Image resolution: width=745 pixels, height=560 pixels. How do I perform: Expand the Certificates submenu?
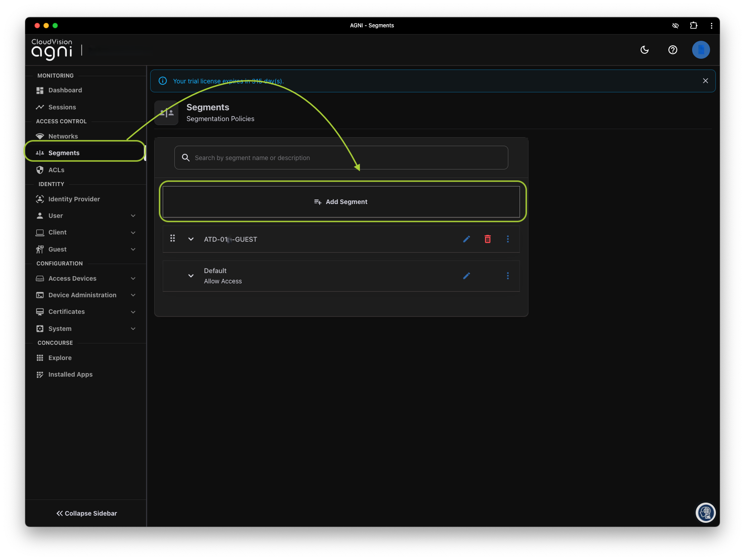[133, 312]
